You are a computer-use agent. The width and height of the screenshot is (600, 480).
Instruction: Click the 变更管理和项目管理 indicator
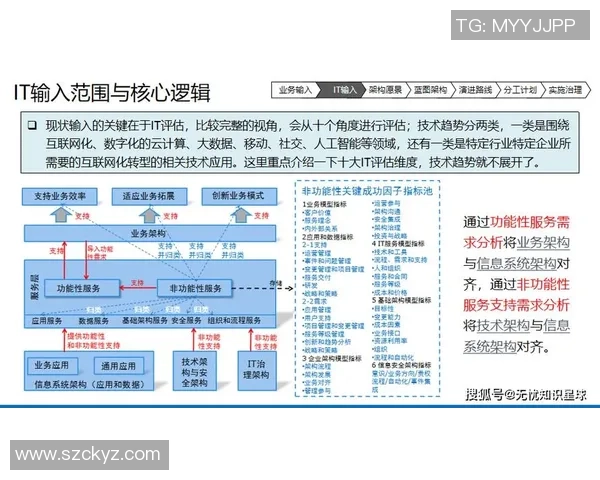[334, 269]
